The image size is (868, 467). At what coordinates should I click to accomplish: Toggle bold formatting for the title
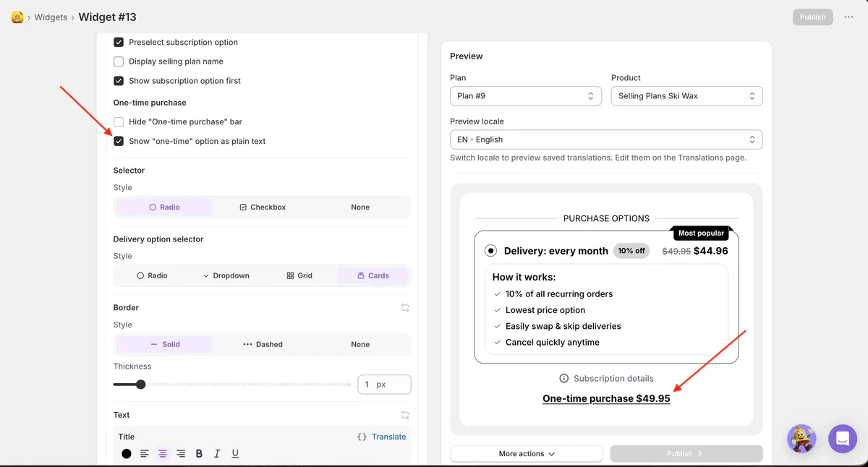pos(199,454)
